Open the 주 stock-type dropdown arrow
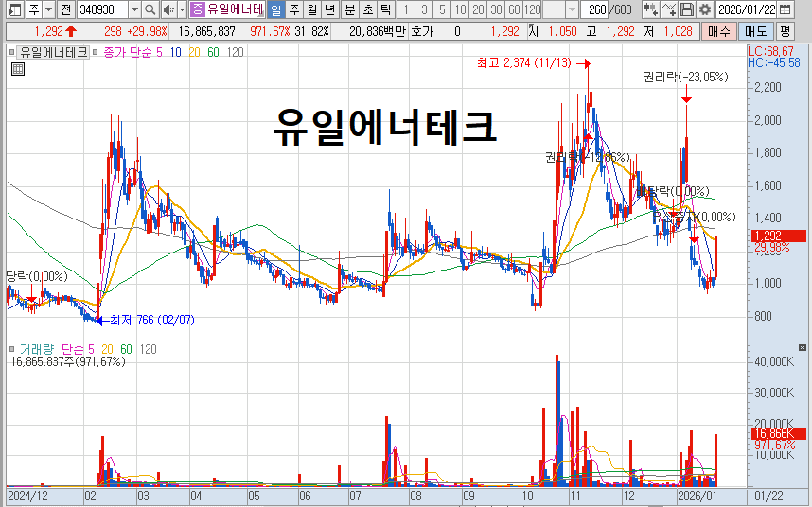The image size is (812, 507). pos(48,9)
